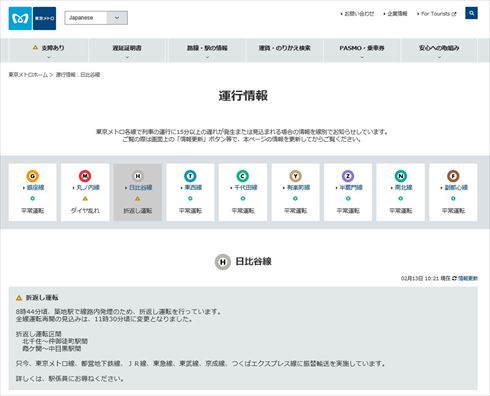Expand the 安心への取組み menu

[439, 50]
